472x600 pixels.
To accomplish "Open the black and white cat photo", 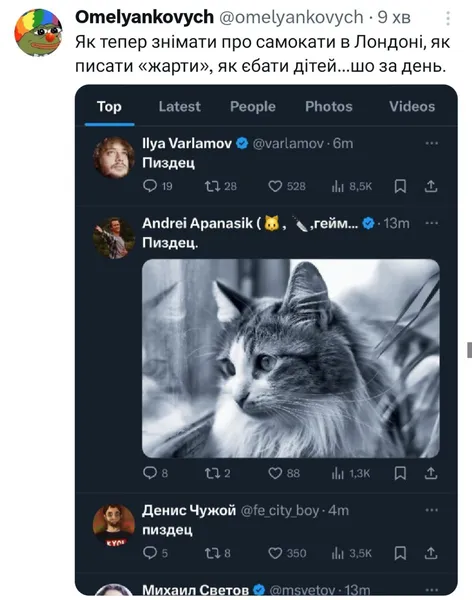I will click(291, 358).
